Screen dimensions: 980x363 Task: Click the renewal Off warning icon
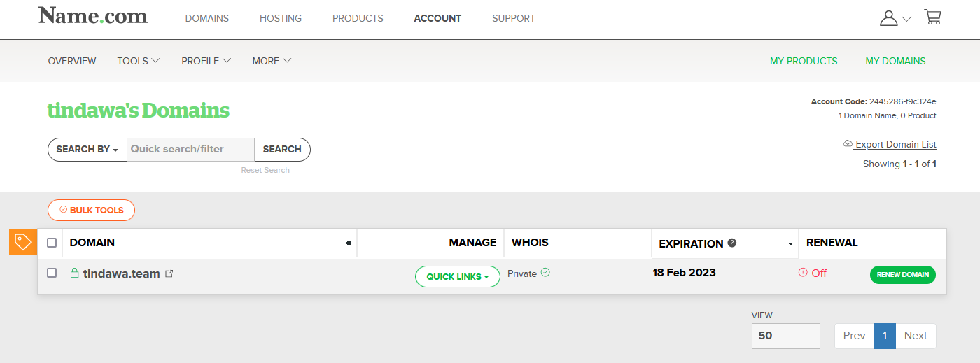[803, 273]
